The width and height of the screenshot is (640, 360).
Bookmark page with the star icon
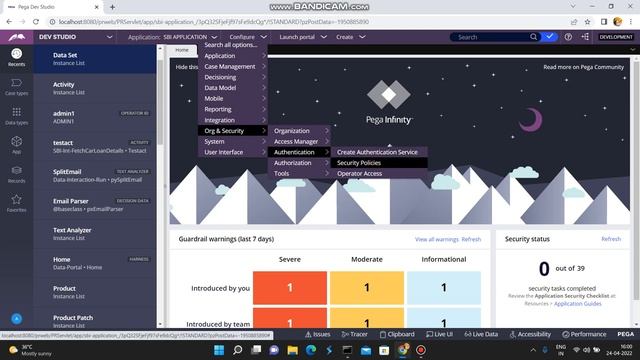587,22
